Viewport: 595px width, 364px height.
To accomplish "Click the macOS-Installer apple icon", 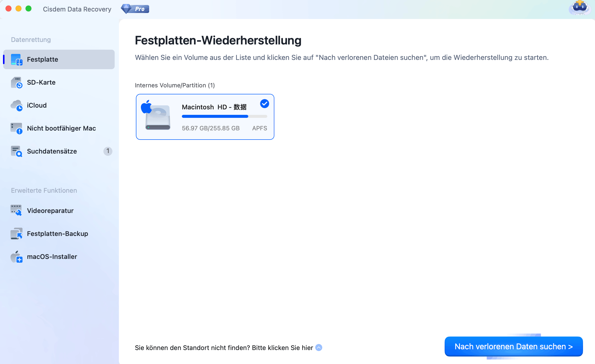I will [16, 256].
